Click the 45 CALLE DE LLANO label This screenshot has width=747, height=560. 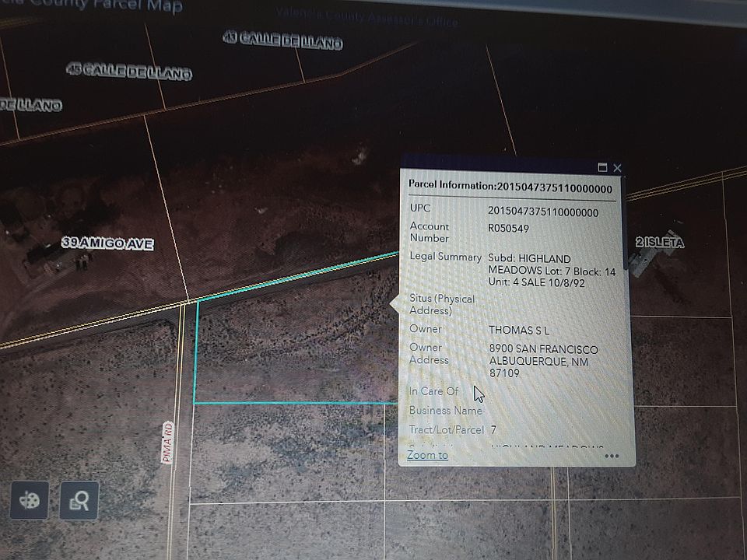pos(129,71)
